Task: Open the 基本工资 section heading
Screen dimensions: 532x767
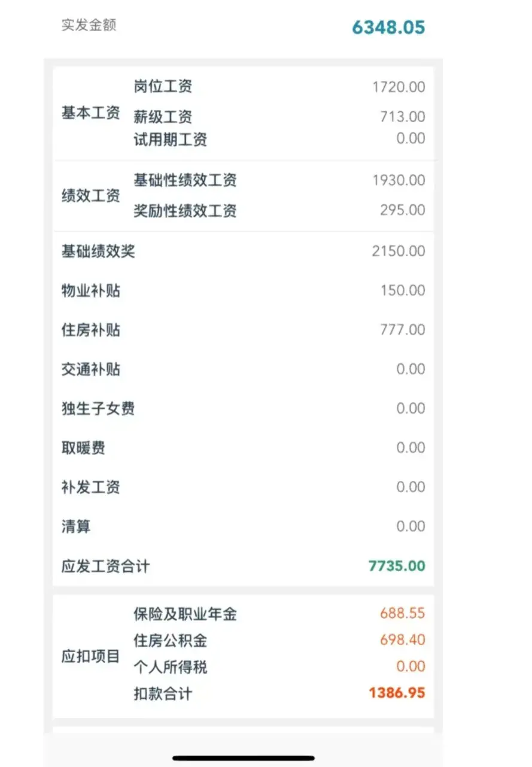Action: tap(91, 113)
